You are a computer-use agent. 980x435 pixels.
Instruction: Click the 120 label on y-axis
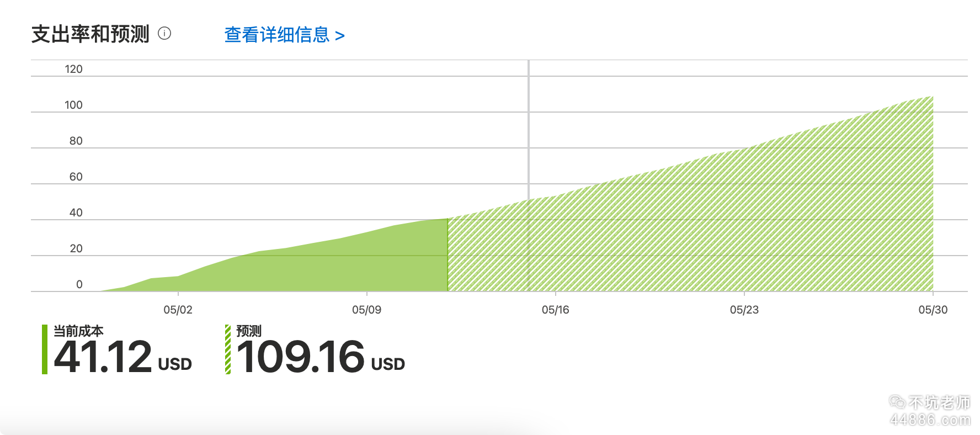pyautogui.click(x=73, y=69)
